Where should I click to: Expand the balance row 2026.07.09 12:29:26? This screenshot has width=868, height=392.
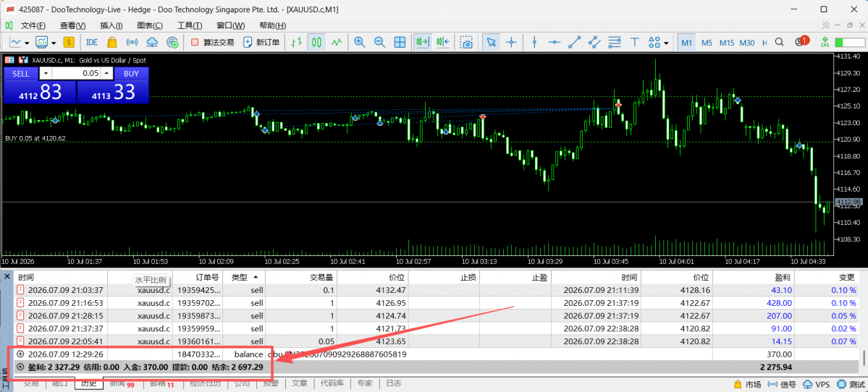pyautogui.click(x=20, y=354)
